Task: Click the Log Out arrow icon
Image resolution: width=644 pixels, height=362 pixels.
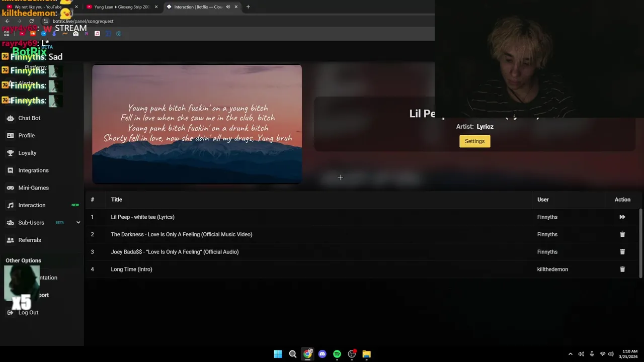Action: [x=10, y=313]
